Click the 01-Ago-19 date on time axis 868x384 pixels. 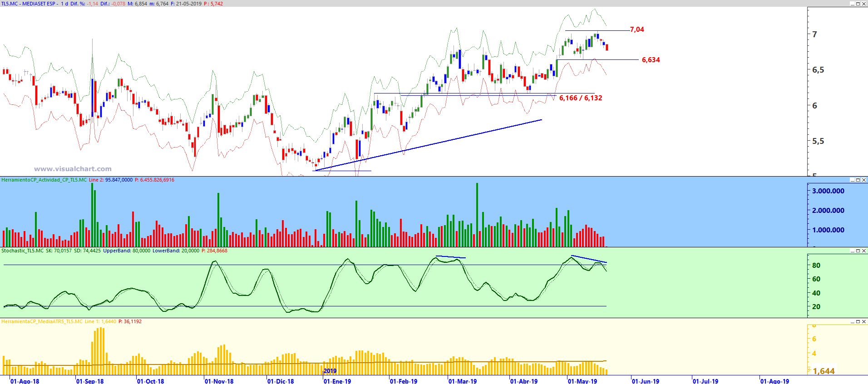775,381
